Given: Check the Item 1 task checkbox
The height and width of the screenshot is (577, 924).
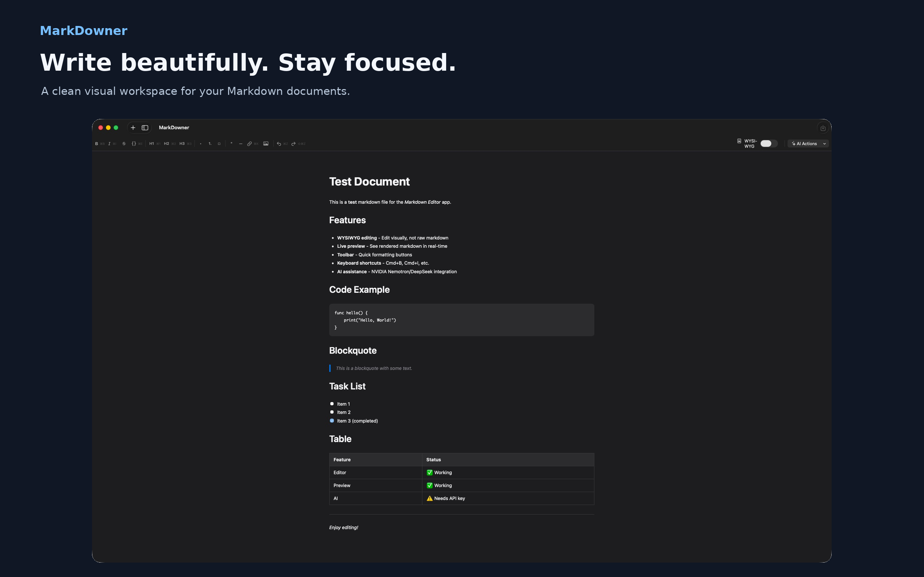Looking at the screenshot, I should [332, 404].
